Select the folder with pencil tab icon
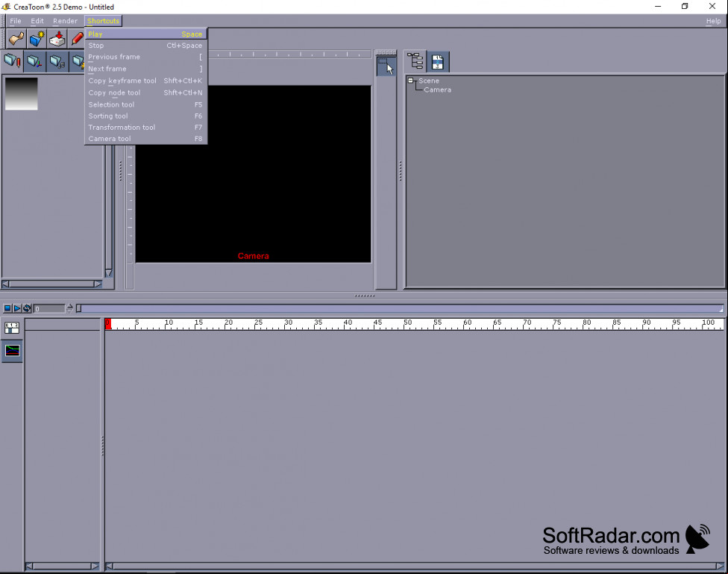 tap(12, 61)
